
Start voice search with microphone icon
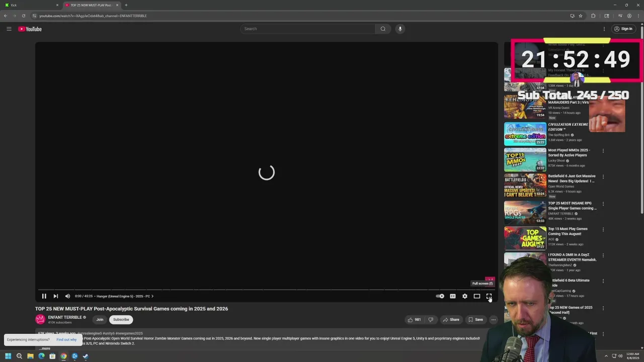pos(400,29)
